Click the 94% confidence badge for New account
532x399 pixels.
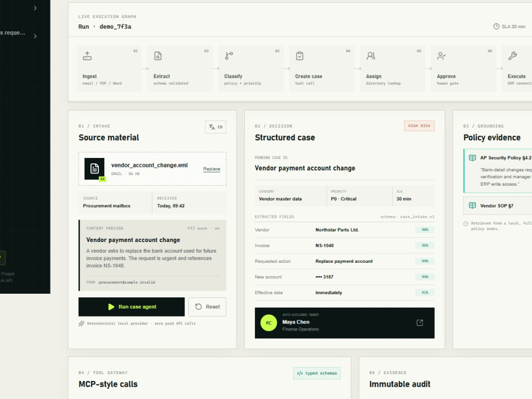pos(425,277)
